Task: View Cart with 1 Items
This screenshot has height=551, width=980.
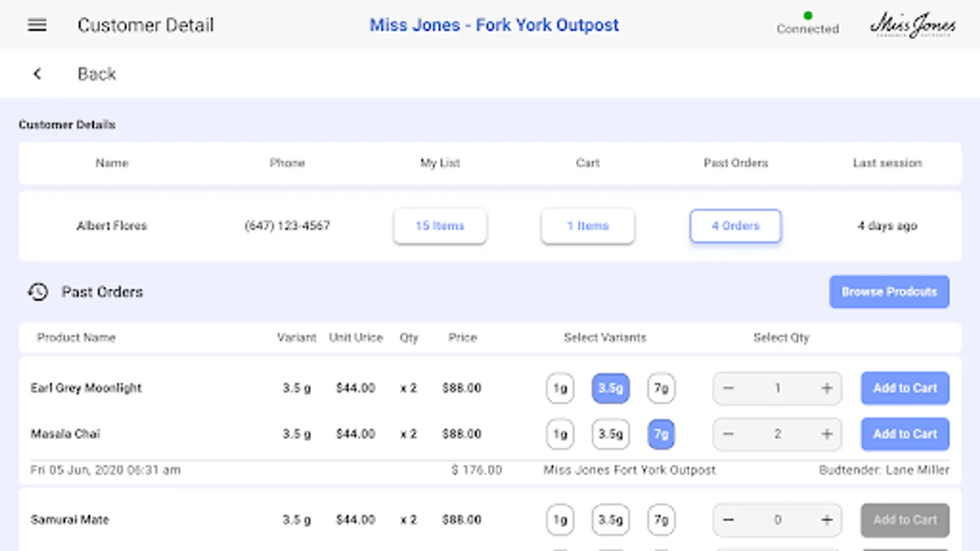Action: [587, 226]
